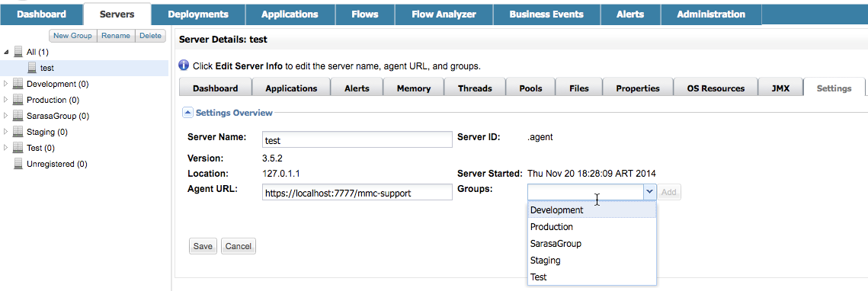Select the Settings sub-tab

click(x=834, y=88)
